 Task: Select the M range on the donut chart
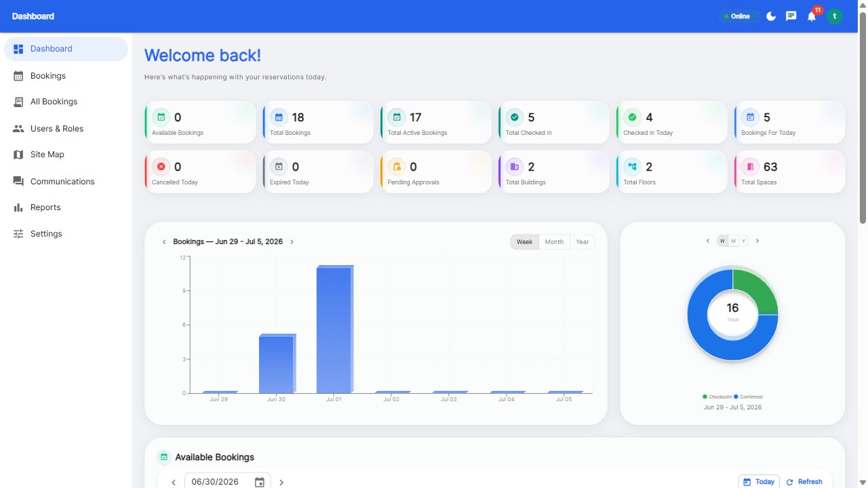733,241
